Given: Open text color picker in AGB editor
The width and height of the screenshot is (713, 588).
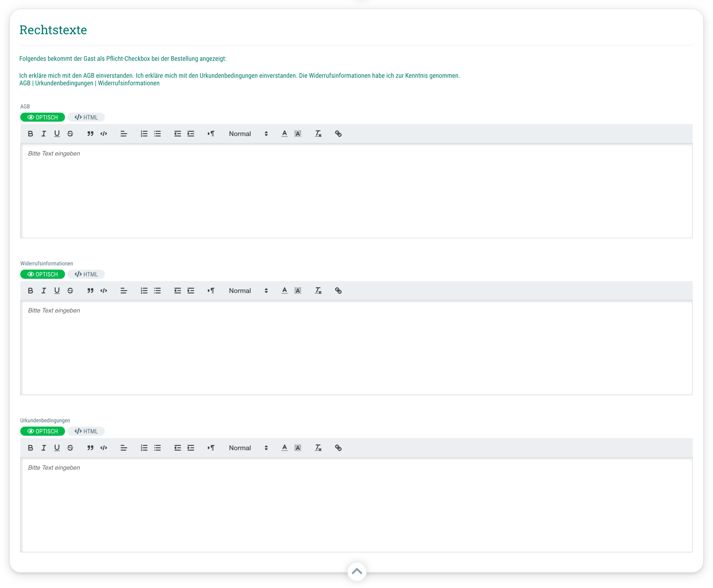Looking at the screenshot, I should click(284, 134).
